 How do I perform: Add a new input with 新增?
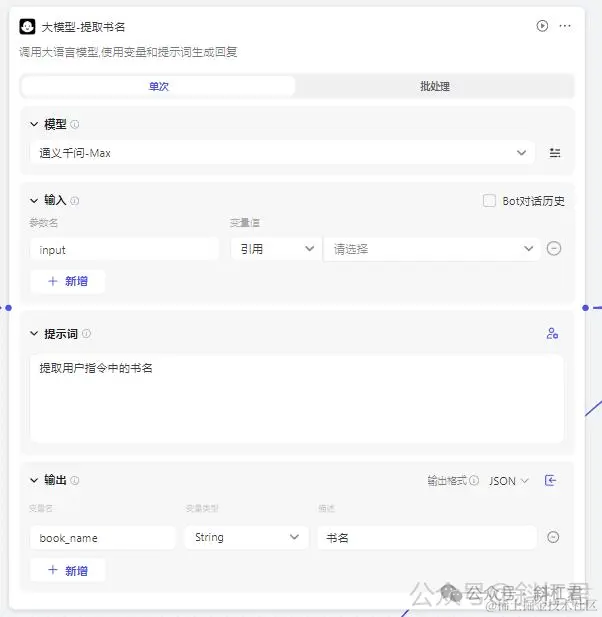68,281
